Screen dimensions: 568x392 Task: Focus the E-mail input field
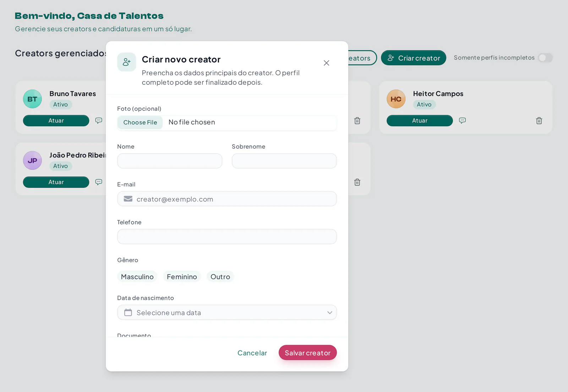(227, 199)
